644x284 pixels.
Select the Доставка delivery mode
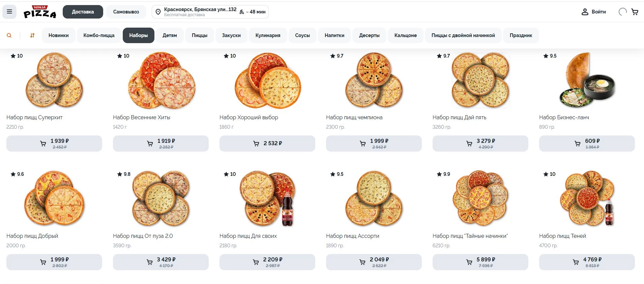83,11
